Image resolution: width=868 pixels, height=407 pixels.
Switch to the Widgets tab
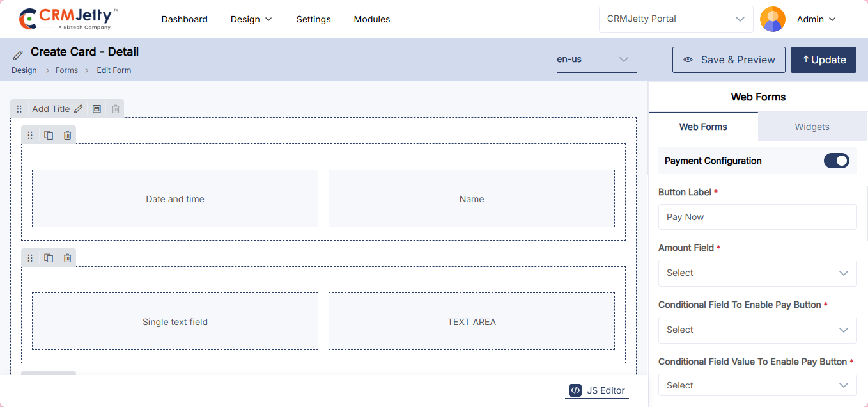812,127
